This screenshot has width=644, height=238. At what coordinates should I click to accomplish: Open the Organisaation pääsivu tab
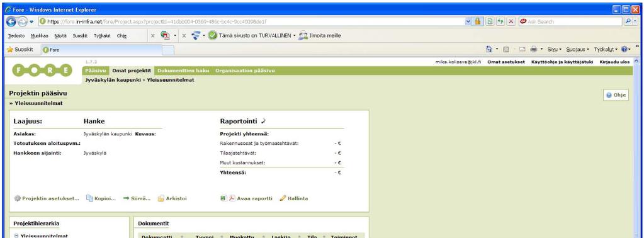click(245, 71)
